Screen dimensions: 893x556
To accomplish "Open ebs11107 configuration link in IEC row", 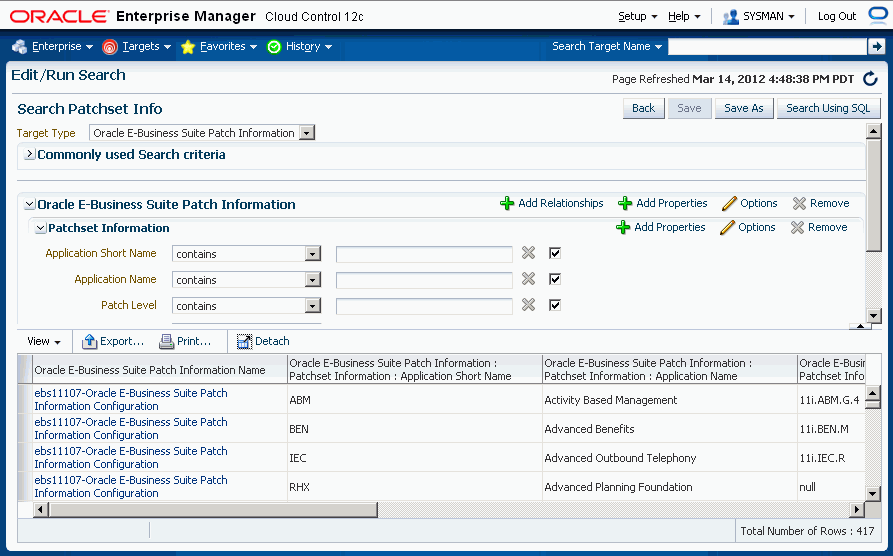I will (x=131, y=457).
